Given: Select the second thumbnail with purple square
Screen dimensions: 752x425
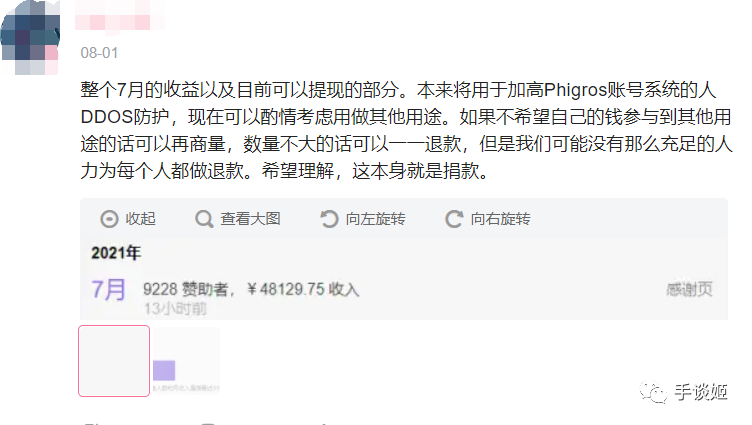Looking at the screenshot, I should pyautogui.click(x=186, y=361).
